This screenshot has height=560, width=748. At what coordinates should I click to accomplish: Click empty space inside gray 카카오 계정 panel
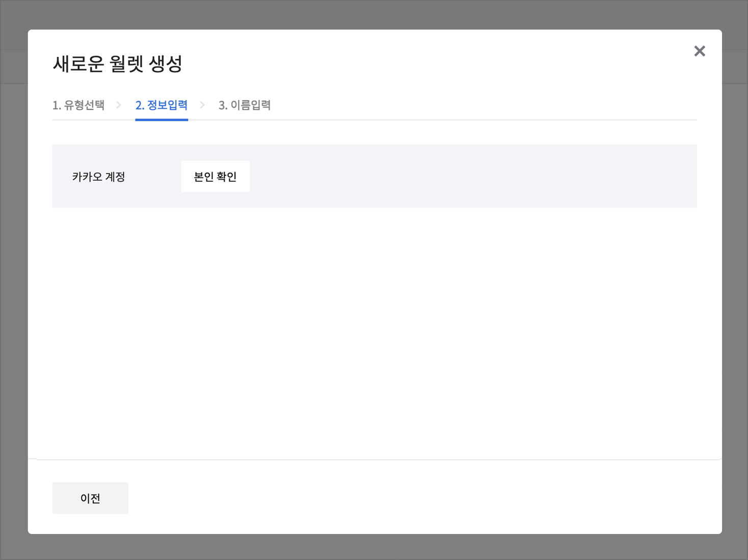tap(459, 177)
